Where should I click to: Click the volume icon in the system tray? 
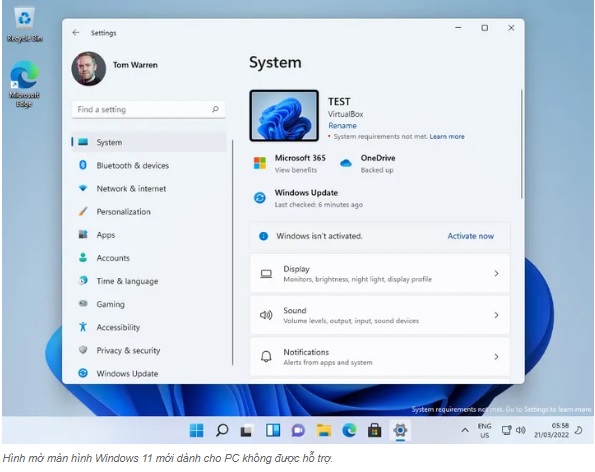pyautogui.click(x=521, y=430)
